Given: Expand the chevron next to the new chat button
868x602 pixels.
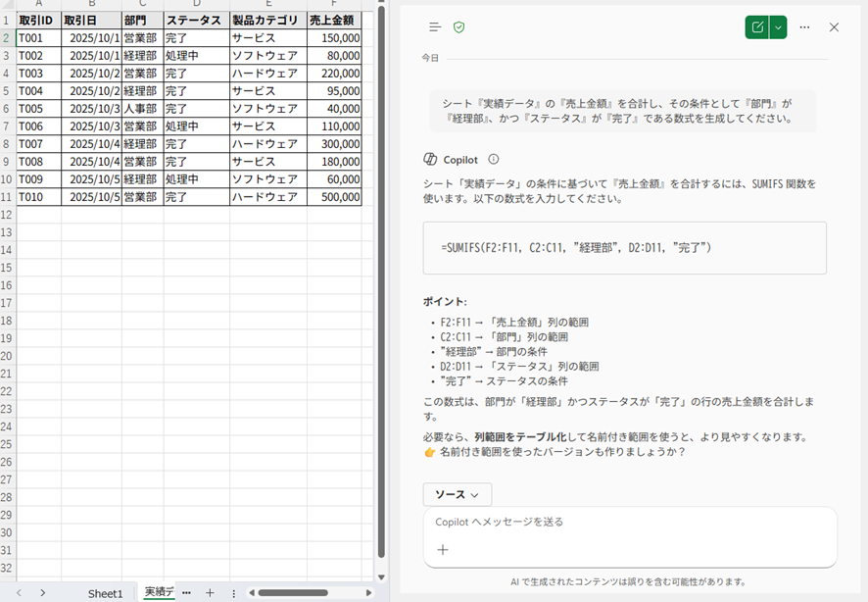Looking at the screenshot, I should coord(778,27).
